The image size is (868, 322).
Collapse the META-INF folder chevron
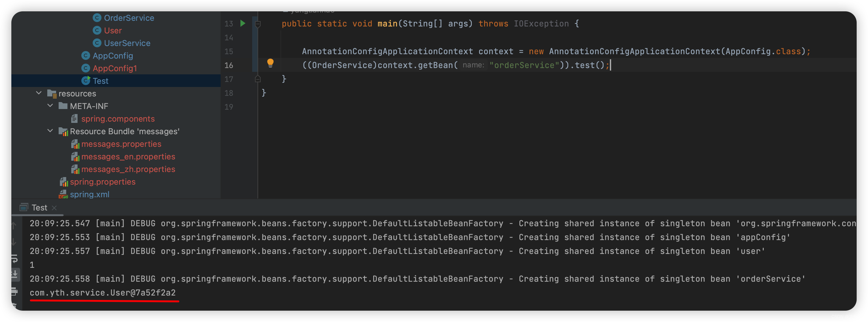point(50,106)
